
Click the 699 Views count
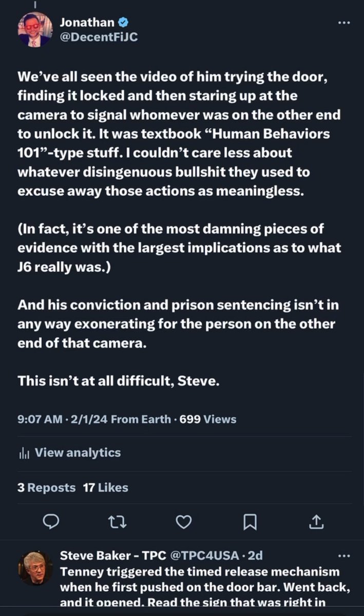pos(207,419)
